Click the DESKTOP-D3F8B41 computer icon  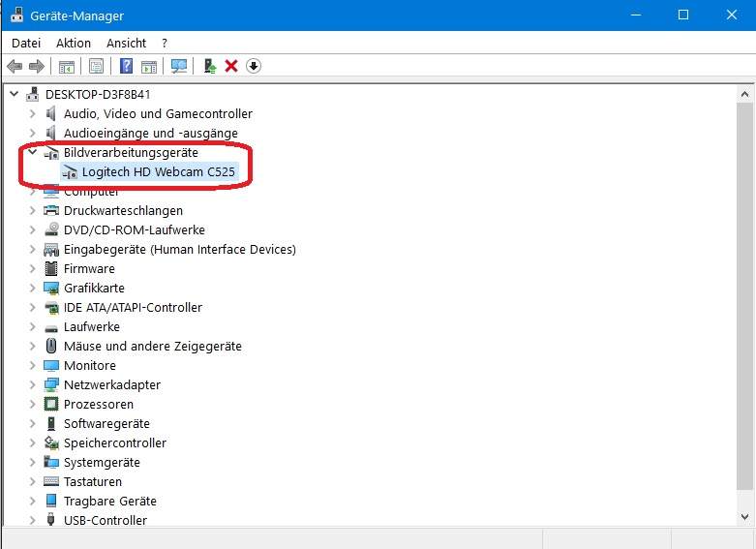[x=33, y=94]
